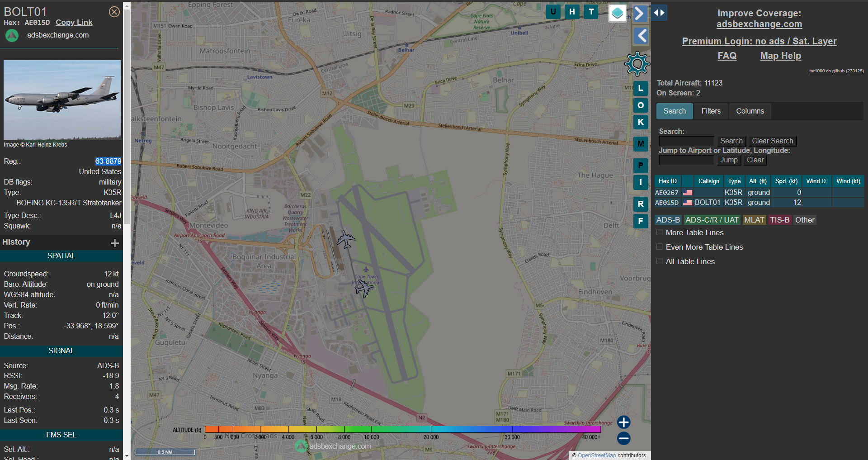This screenshot has height=460, width=868.
Task: Click the U map toggle button
Action: point(553,12)
